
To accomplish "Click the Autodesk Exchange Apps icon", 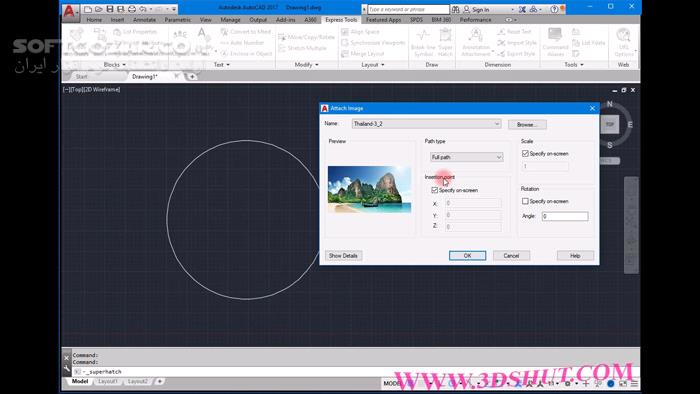I will click(522, 9).
